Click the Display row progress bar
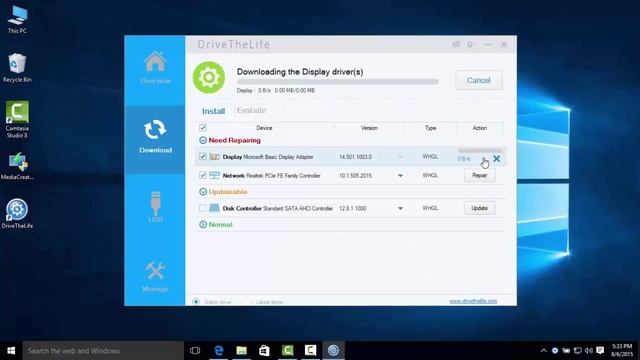 click(480, 151)
